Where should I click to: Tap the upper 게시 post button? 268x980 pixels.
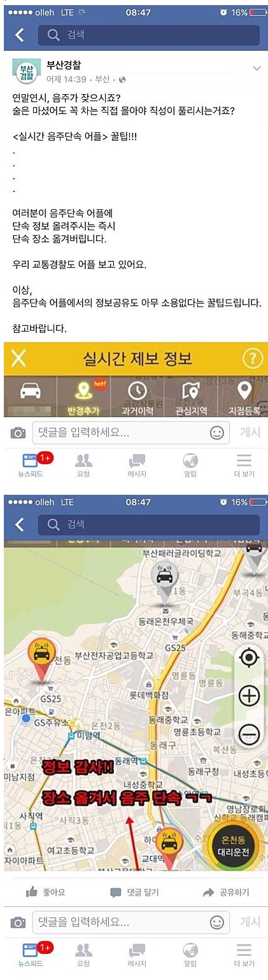tap(250, 432)
